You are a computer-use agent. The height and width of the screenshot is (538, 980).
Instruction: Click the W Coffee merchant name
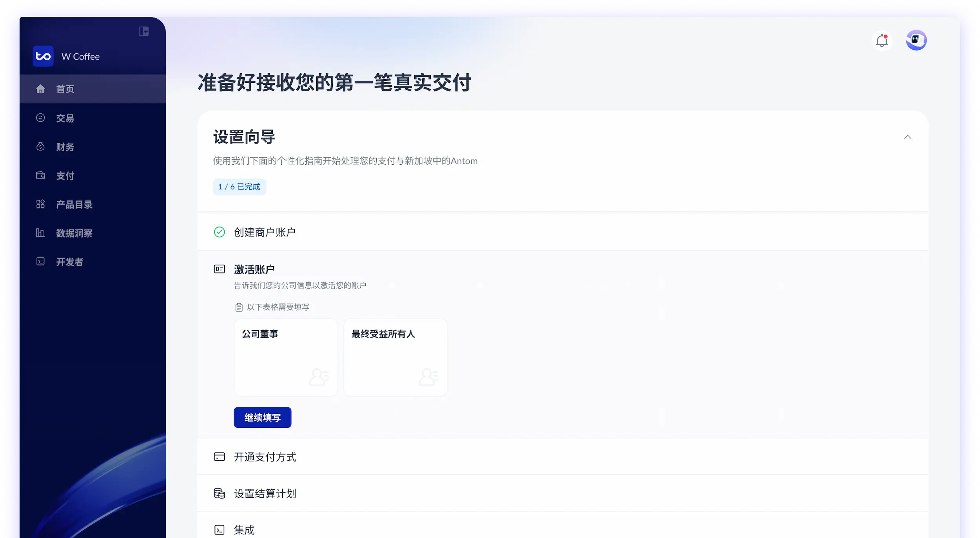[x=81, y=56]
